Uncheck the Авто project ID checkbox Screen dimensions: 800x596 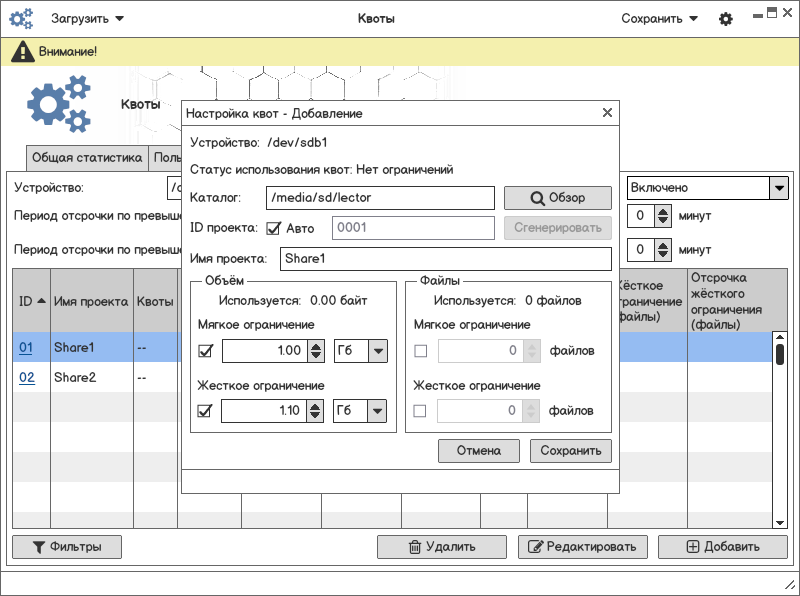[x=274, y=228]
